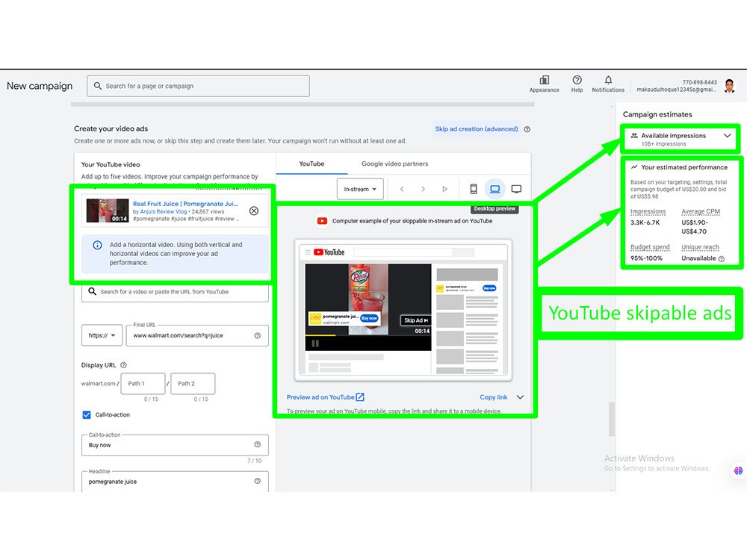The image size is (747, 560).
Task: Switch to TV screen preview
Action: (x=516, y=189)
